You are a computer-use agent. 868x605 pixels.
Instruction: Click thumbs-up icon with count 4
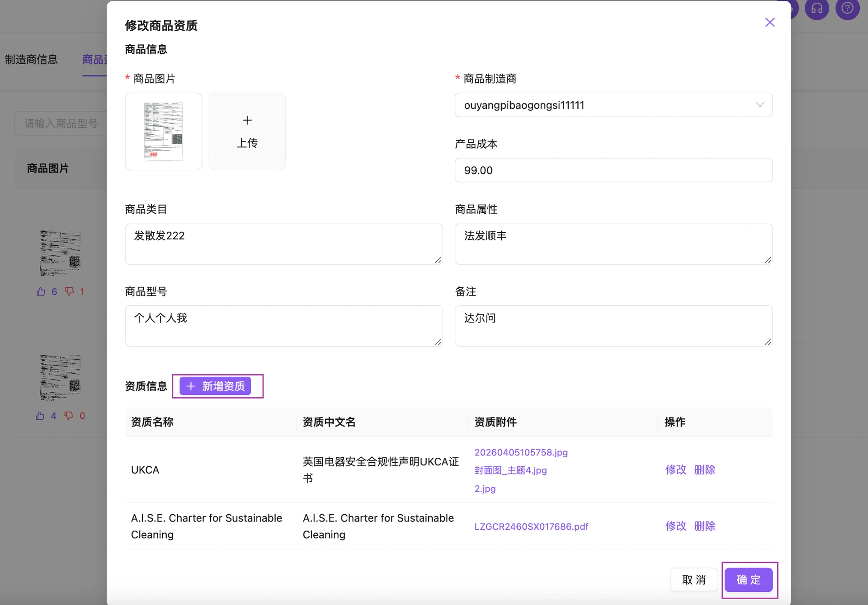(x=40, y=416)
